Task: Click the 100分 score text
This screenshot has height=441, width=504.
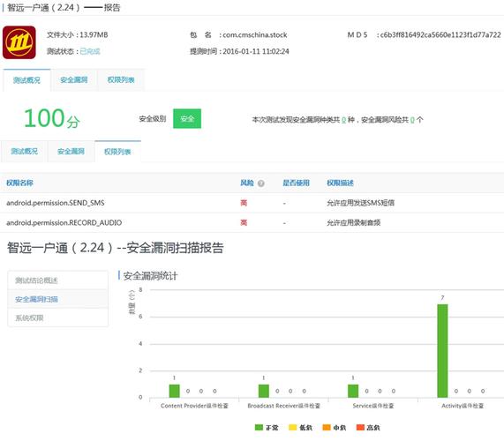Action: [x=52, y=118]
